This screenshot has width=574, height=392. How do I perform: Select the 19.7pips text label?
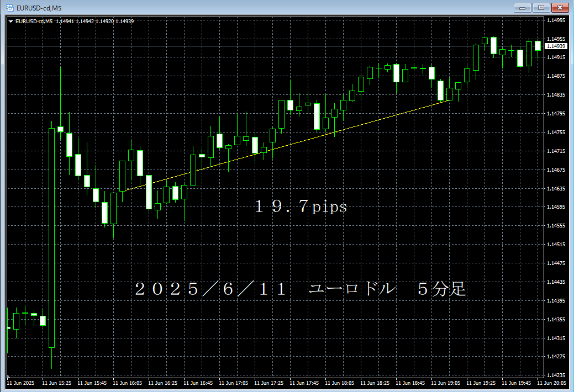click(301, 207)
